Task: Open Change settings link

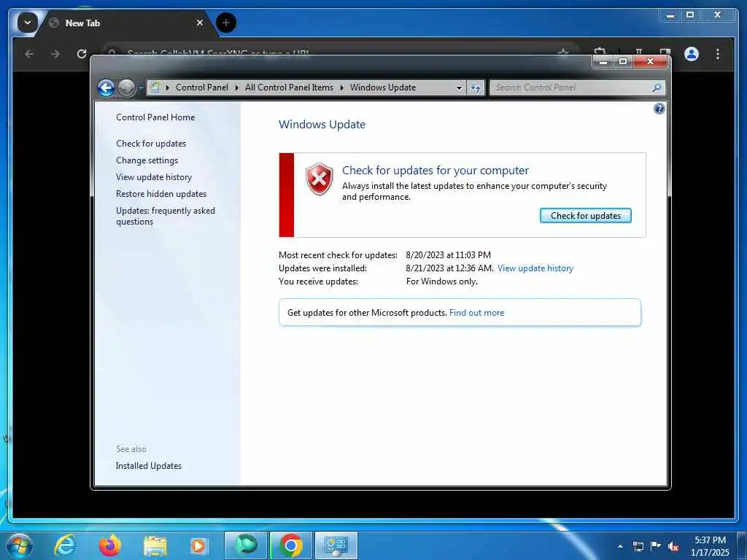Action: click(x=147, y=160)
